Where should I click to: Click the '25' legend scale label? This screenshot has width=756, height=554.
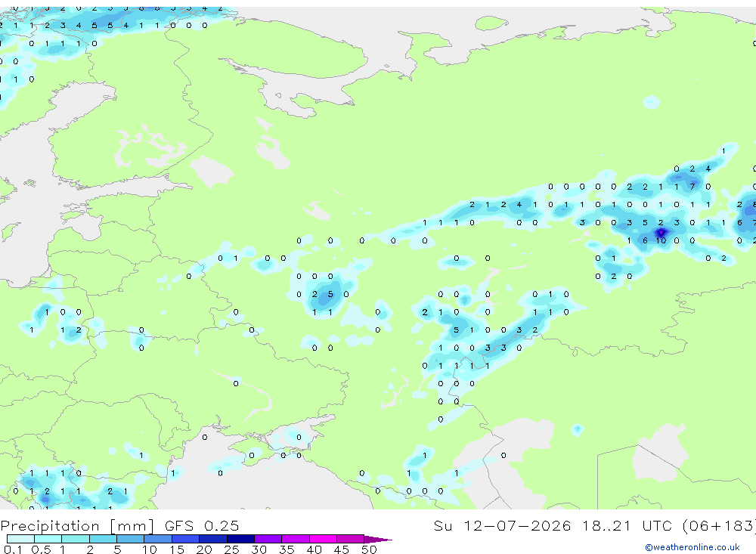(232, 549)
